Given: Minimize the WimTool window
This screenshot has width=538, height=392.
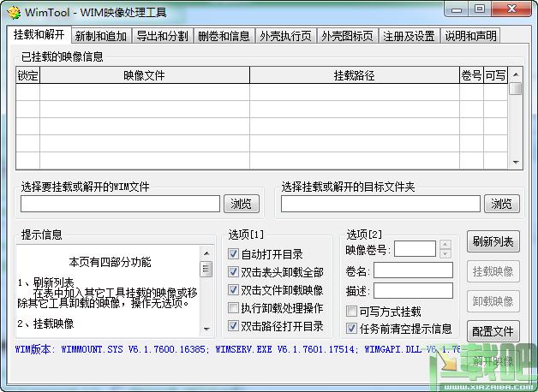Looking at the screenshot, I should 457,9.
